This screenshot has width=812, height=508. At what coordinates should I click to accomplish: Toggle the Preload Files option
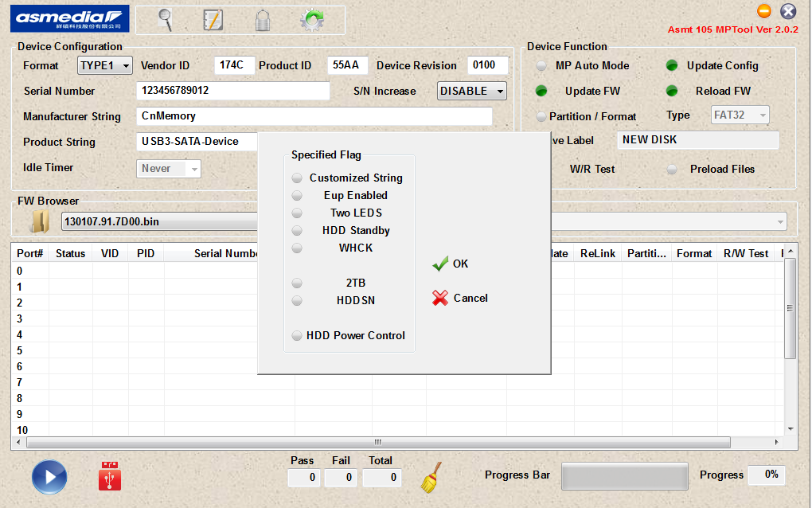click(x=672, y=170)
